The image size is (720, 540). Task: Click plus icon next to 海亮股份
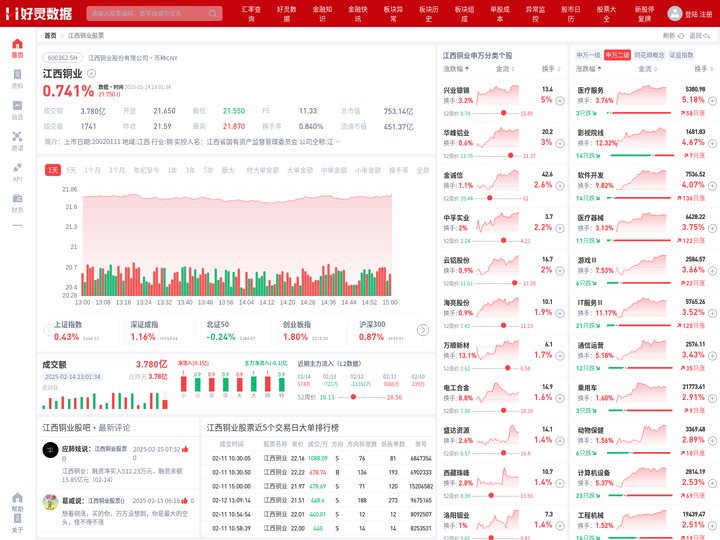click(560, 313)
